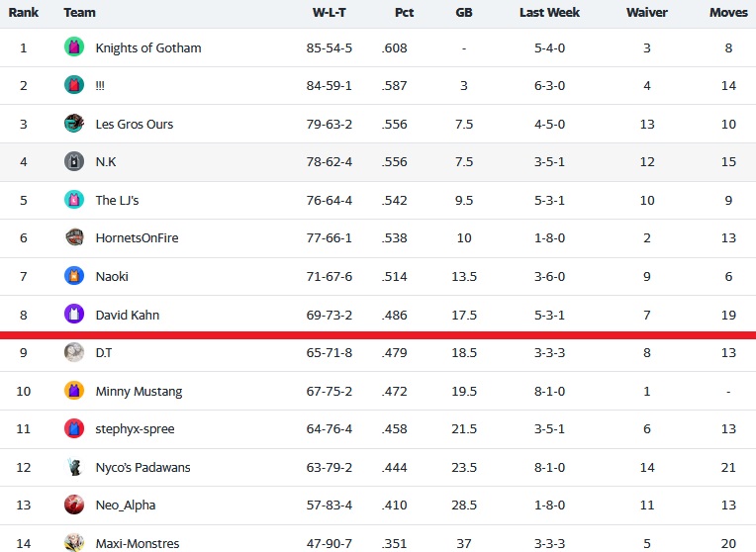The width and height of the screenshot is (756, 552).
Task: Open the Maxi-Monstres team link
Action: pyautogui.click(x=138, y=543)
